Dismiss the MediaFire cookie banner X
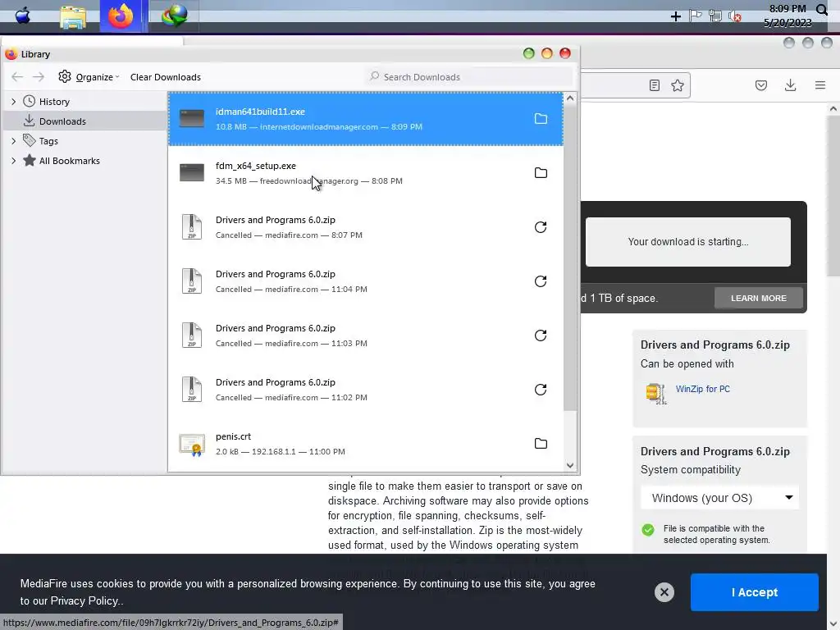The height and width of the screenshot is (630, 840). click(664, 592)
